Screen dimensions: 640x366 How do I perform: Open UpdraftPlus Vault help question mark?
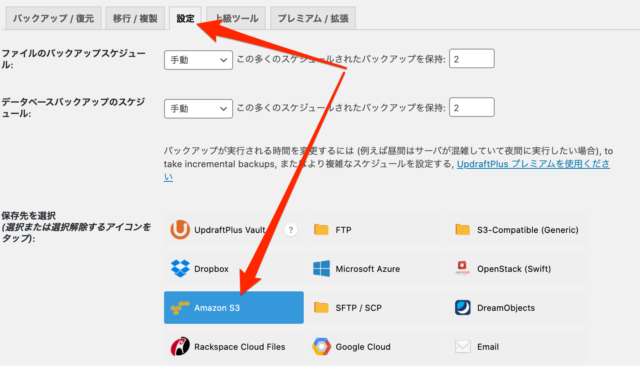click(x=291, y=230)
